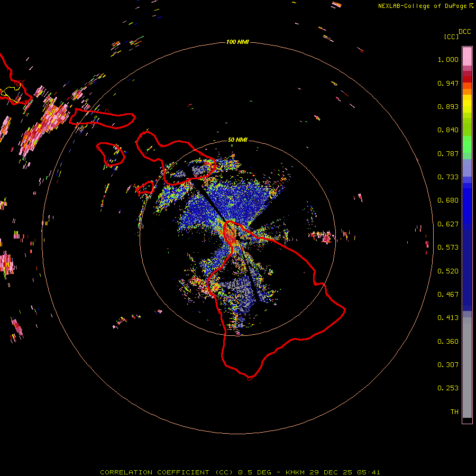This screenshot has height=476, width=476.
Task: Click the Correlation Coefficient KHKM caption
Action: (x=240, y=472)
